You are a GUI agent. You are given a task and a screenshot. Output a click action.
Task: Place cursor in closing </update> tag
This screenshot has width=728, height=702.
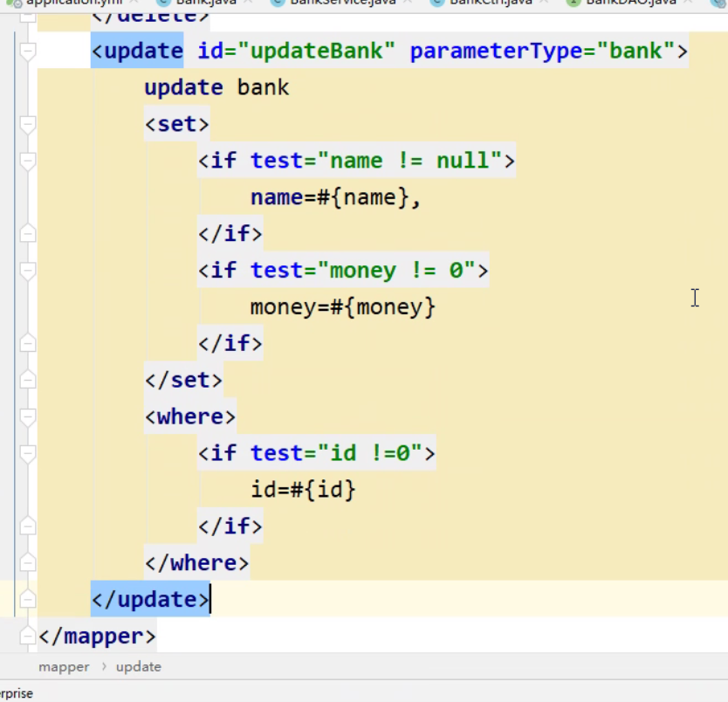[x=151, y=600]
